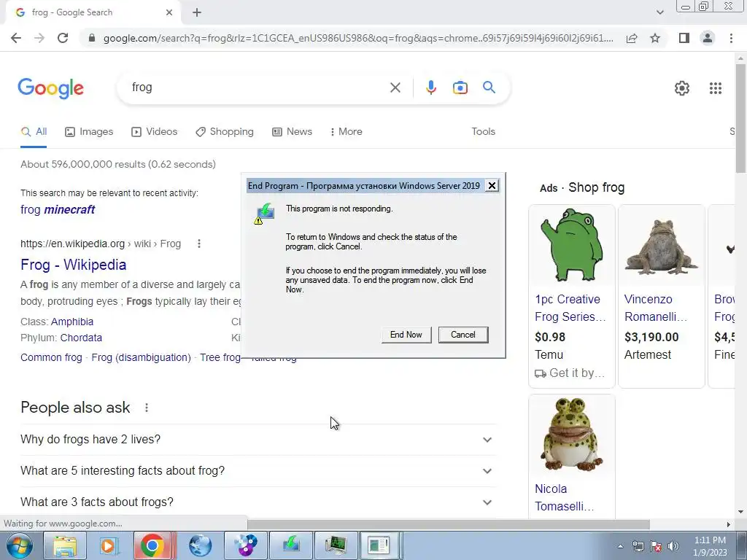Click the taskbar clock showing 1:11 PM
Screen dimensions: 747x560
(x=710, y=546)
